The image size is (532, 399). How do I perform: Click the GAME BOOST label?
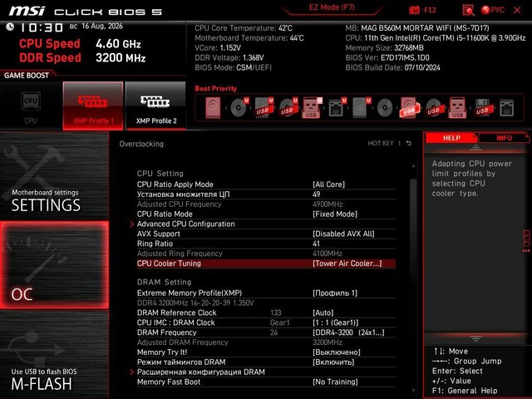pos(27,76)
